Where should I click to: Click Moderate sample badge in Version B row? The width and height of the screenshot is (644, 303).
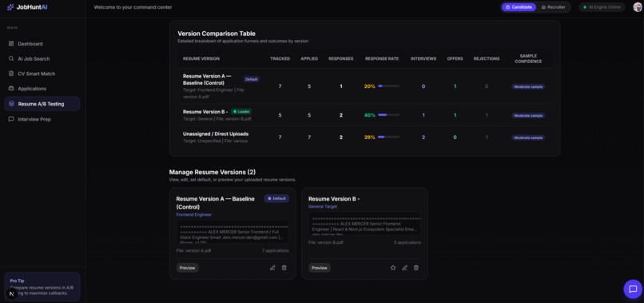click(x=528, y=116)
